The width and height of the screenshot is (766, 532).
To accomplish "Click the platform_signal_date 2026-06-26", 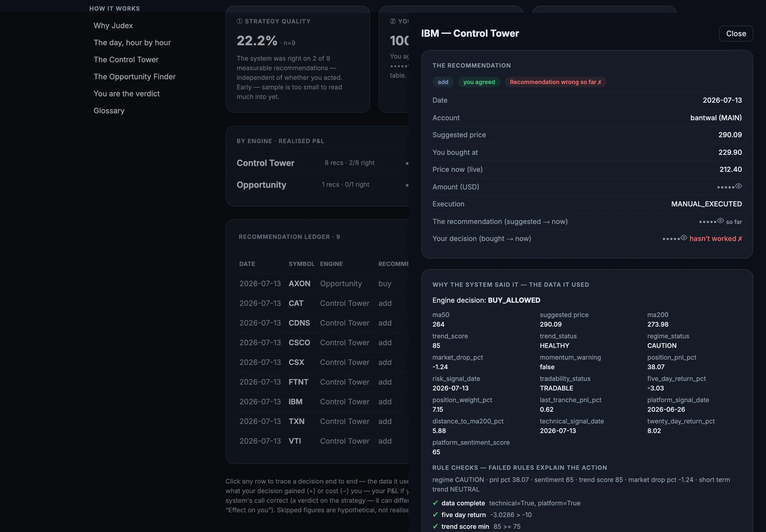I will pyautogui.click(x=666, y=409).
